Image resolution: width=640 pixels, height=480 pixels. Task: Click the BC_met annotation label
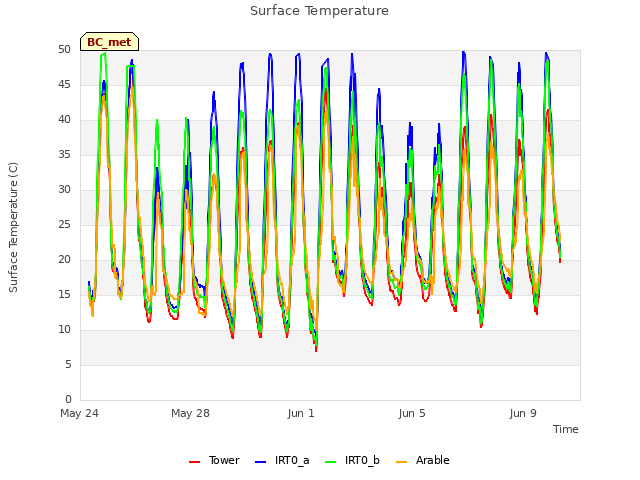coord(109,42)
